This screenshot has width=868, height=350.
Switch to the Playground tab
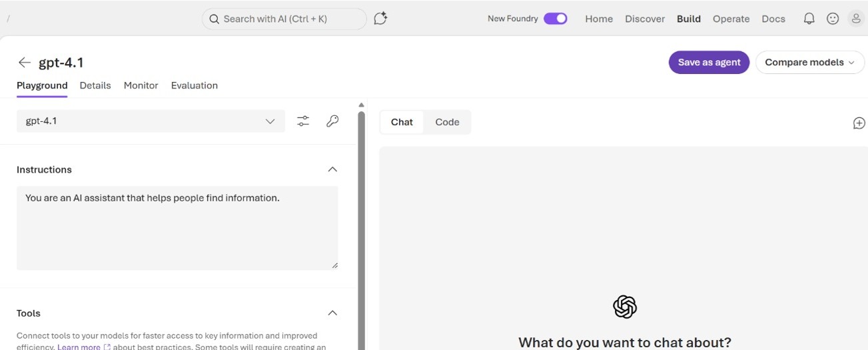[x=42, y=85]
